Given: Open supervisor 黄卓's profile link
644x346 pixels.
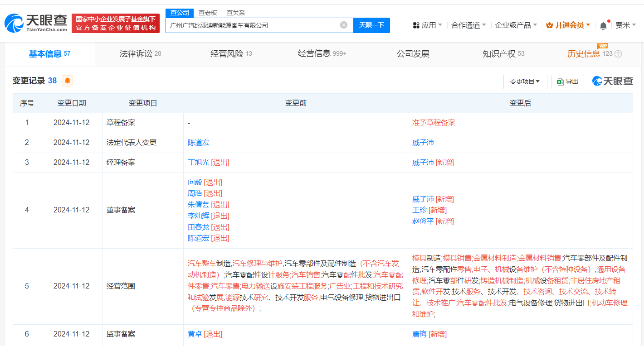Looking at the screenshot, I should 195,334.
